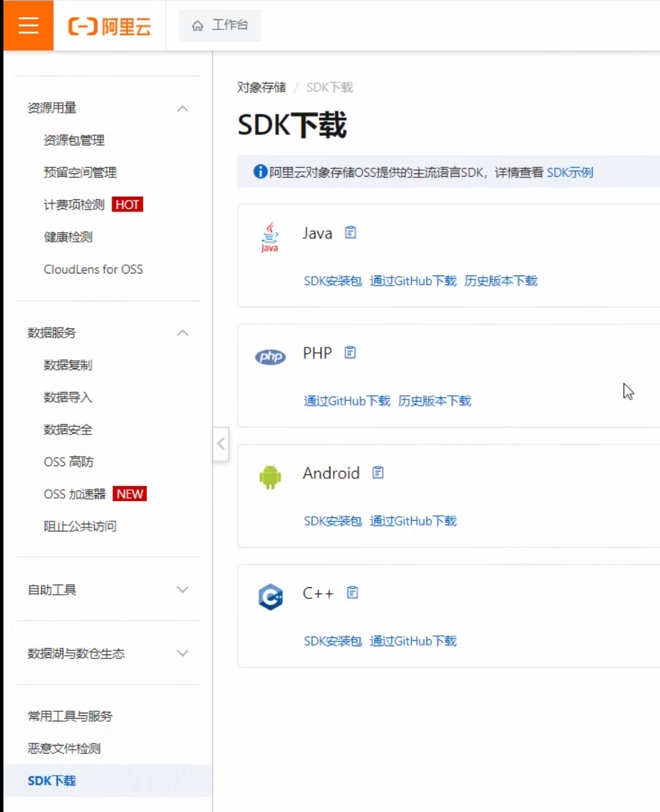The height and width of the screenshot is (812, 660).
Task: Collapse the sidebar with the arrow handle
Action: pos(221,444)
